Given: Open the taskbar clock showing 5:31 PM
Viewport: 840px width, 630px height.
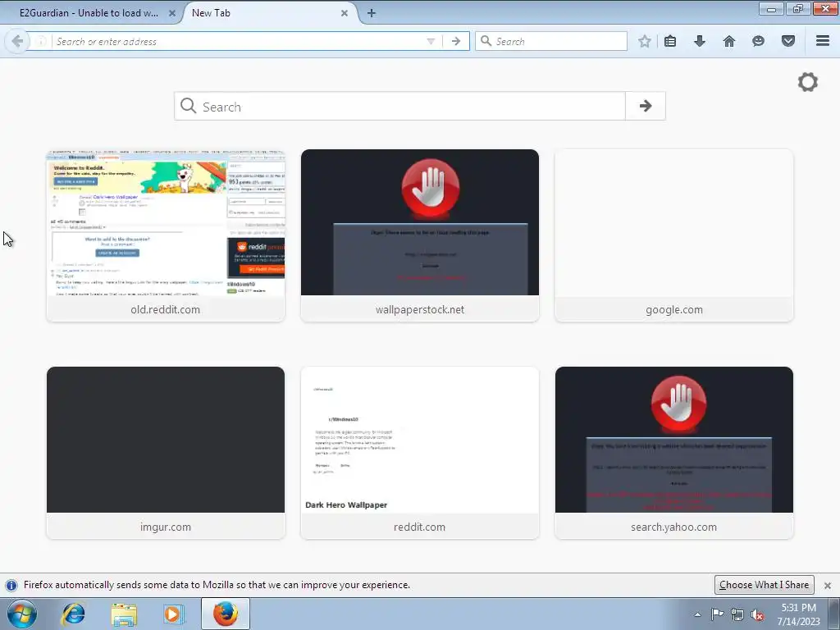Looking at the screenshot, I should [799, 614].
